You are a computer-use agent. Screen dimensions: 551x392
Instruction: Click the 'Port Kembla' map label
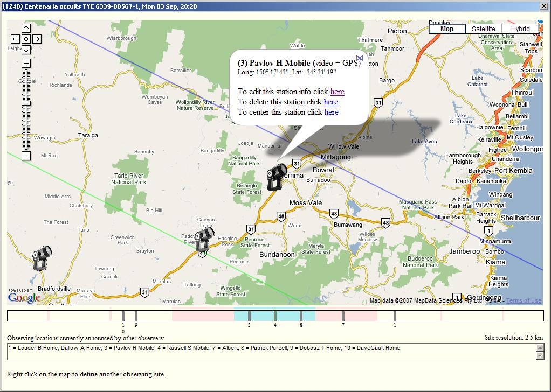pyautogui.click(x=514, y=171)
